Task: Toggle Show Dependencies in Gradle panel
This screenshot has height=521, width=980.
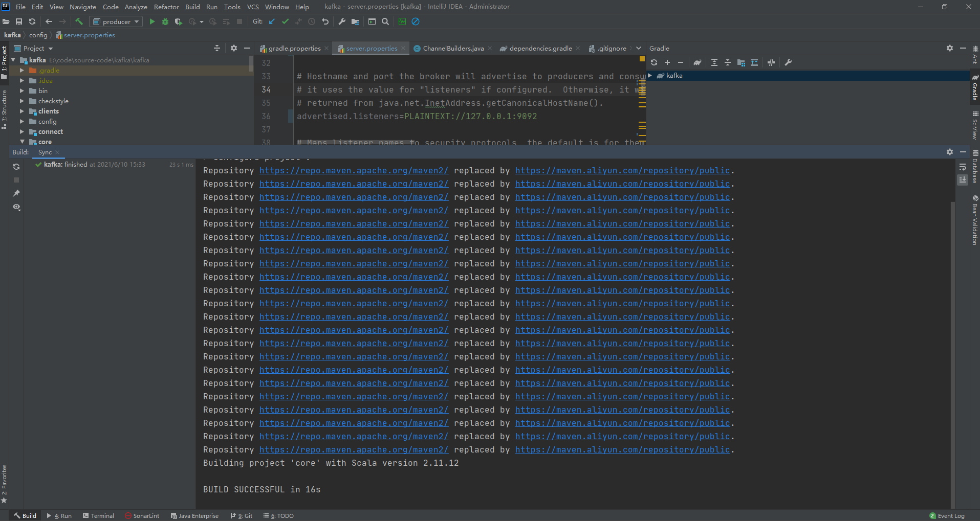Action: click(754, 62)
